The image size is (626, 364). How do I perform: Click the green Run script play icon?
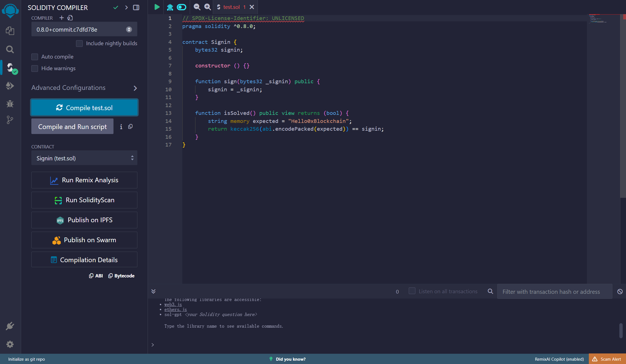coord(157,7)
